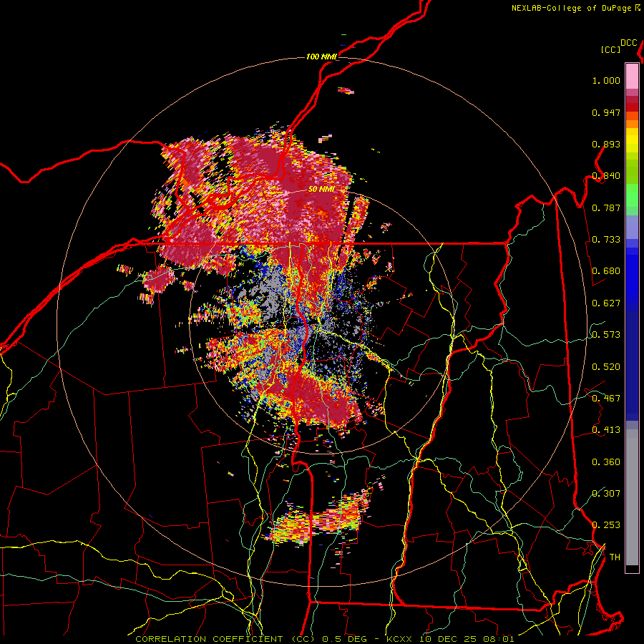Click the 100 NMI range ring label
This screenshot has width=644, height=644.
pos(321,57)
